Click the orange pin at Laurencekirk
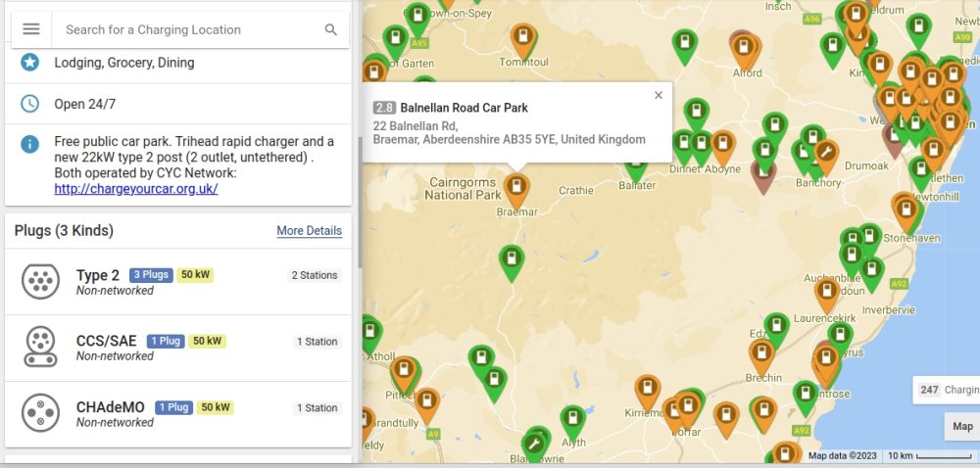This screenshot has width=980, height=468. [x=827, y=294]
